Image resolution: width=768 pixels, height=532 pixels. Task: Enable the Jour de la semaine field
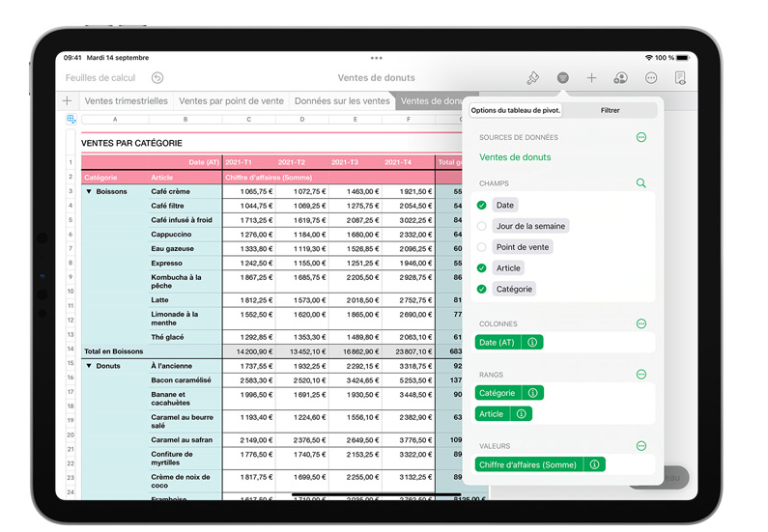482,226
